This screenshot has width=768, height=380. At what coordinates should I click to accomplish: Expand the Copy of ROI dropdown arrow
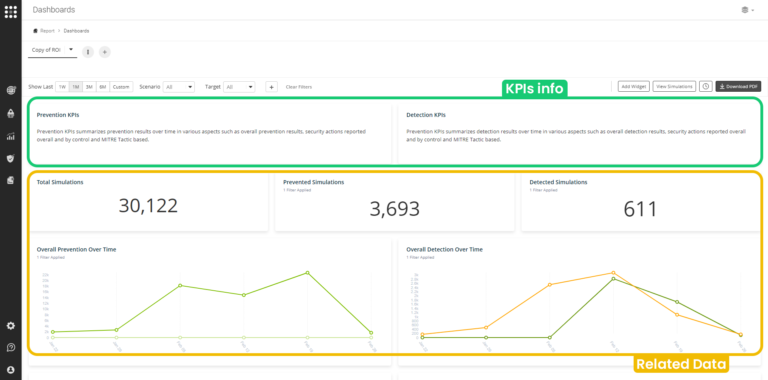[x=71, y=49]
